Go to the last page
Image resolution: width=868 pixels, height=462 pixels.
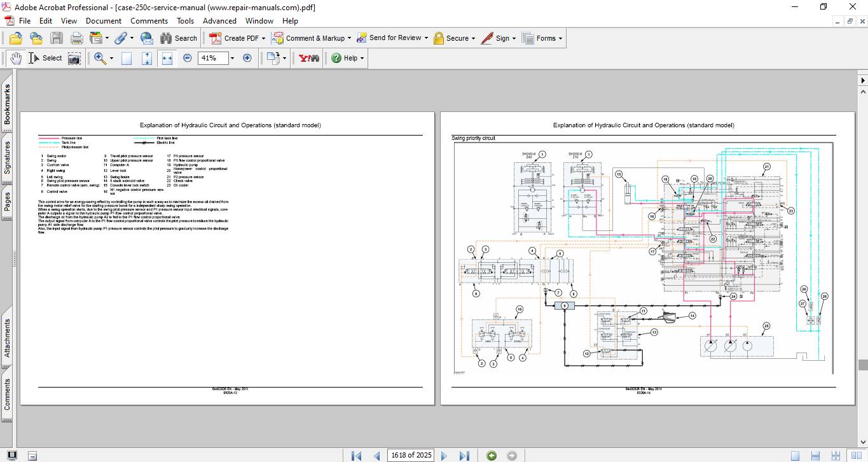[464, 455]
